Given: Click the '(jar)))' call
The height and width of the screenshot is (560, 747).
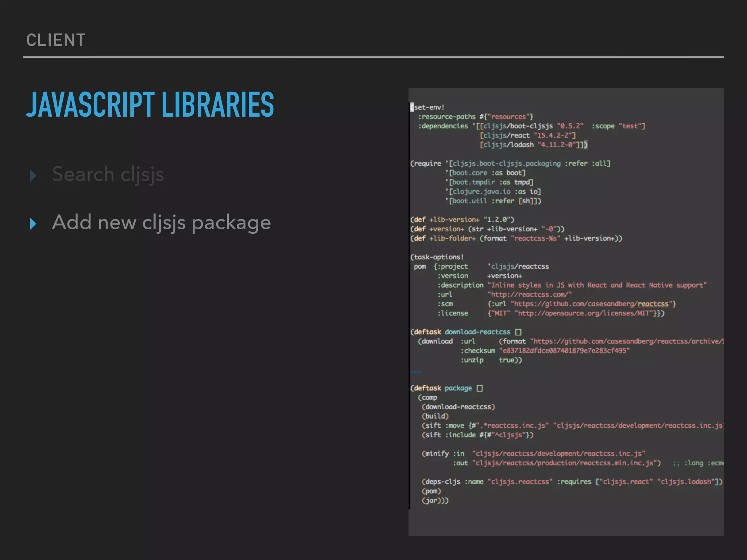Looking at the screenshot, I should [x=435, y=501].
